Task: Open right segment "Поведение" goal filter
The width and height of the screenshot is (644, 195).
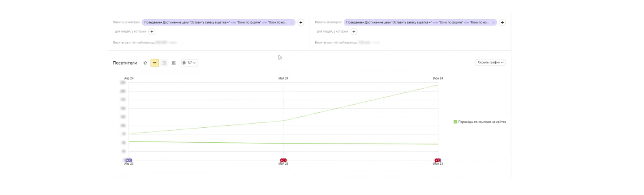Action: (417, 23)
